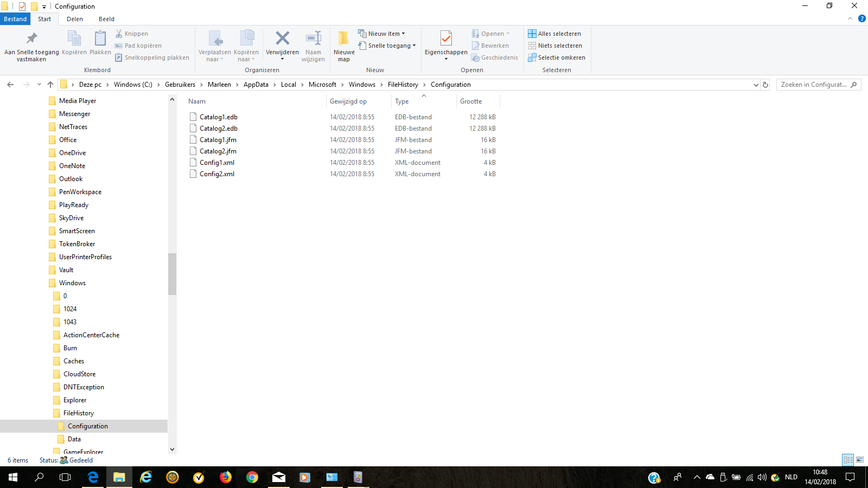
Task: Open the address bar history dropdown
Action: tap(756, 85)
